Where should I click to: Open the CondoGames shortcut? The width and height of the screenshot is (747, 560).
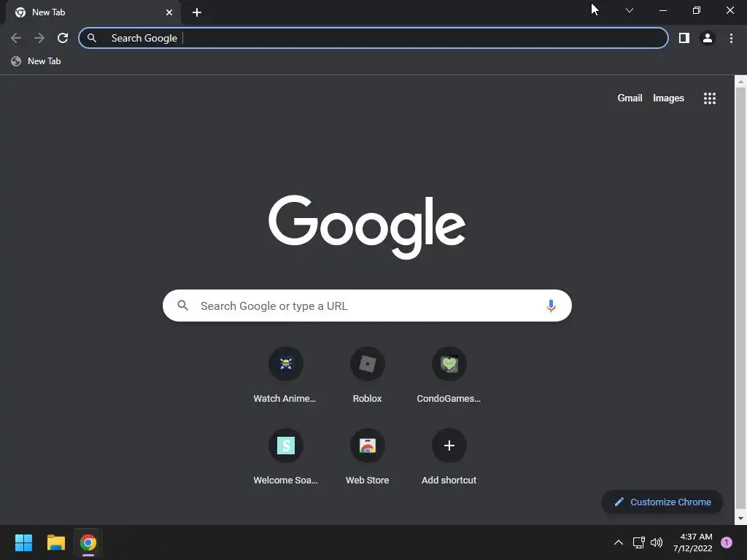coord(449,376)
